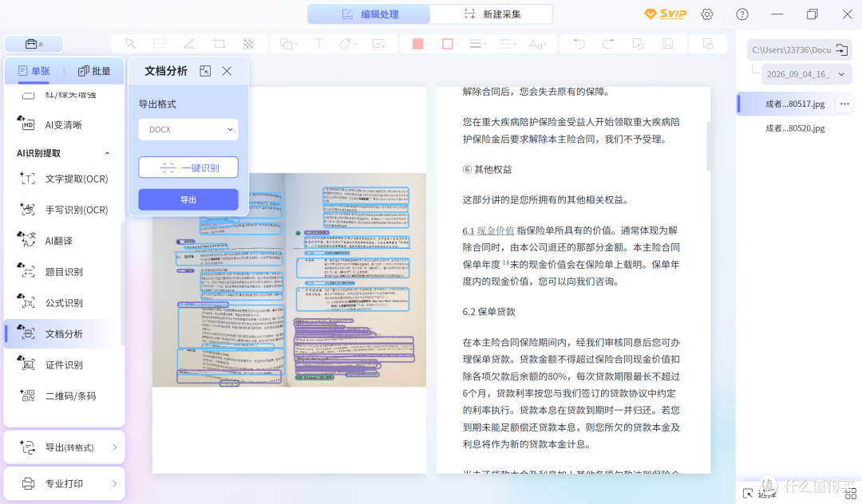Click AI变清晰 in the sidebar
The width and height of the screenshot is (862, 504).
click(64, 124)
